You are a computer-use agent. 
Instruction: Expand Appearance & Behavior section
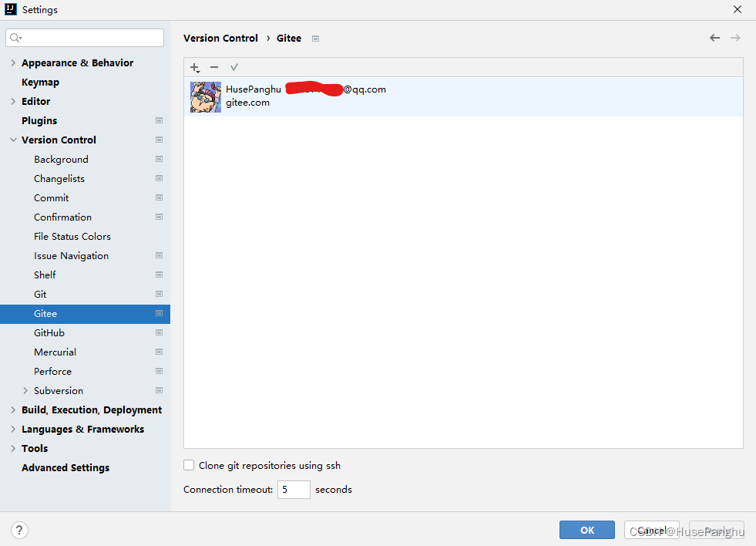pyautogui.click(x=13, y=62)
